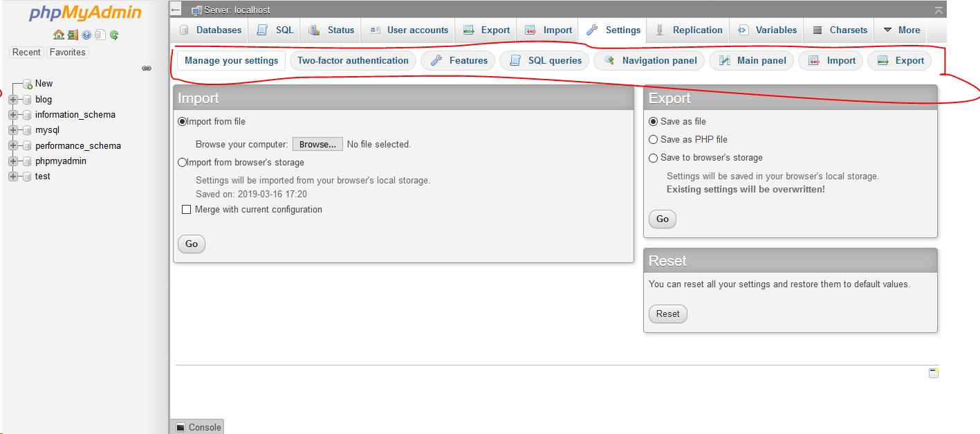Screen dimensions: 980x434
Task: Open the Two-factor authentication tab
Action: point(353,60)
